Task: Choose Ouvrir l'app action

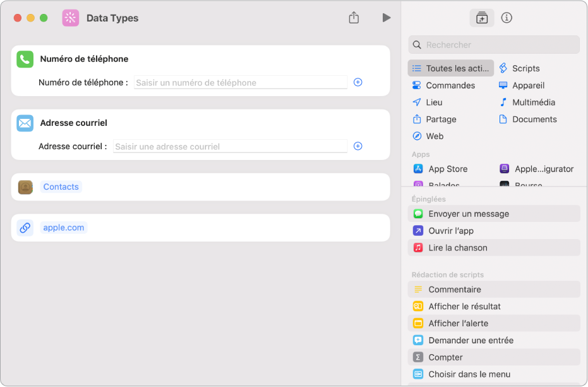Action: [x=494, y=231]
